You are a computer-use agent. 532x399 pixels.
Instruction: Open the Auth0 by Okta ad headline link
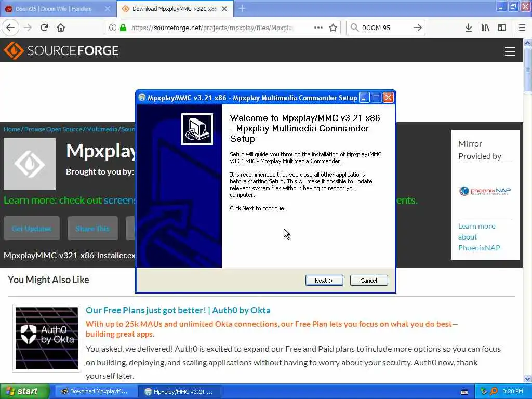(x=178, y=310)
